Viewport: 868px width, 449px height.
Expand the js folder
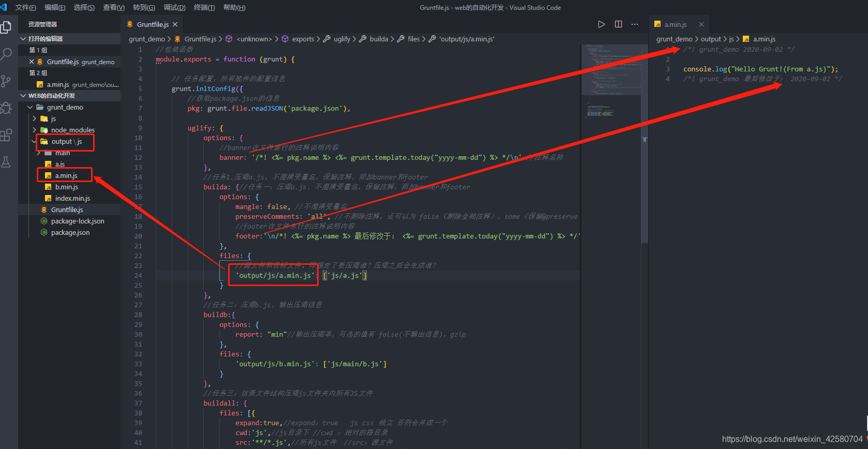pos(69,118)
